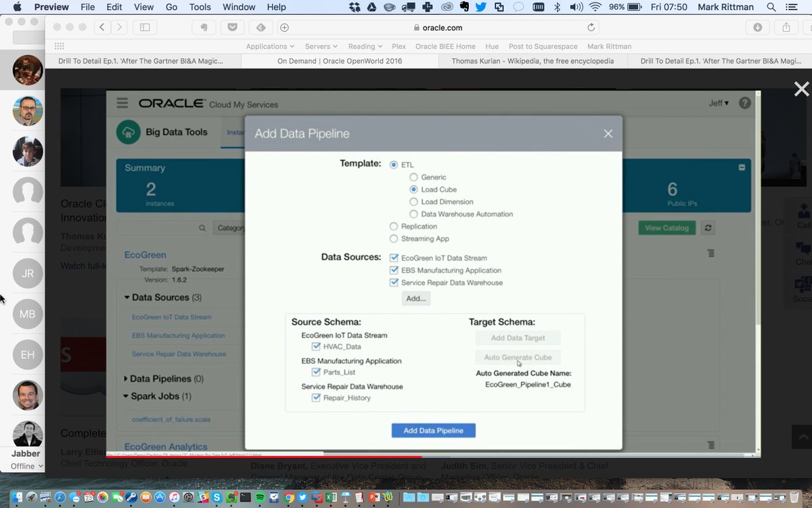Select the ETL template radio button
Screen dimensions: 812x508
(x=394, y=165)
